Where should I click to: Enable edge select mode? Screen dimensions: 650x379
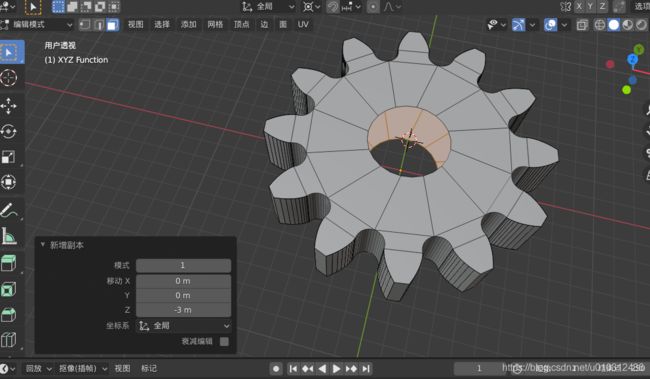(99, 25)
